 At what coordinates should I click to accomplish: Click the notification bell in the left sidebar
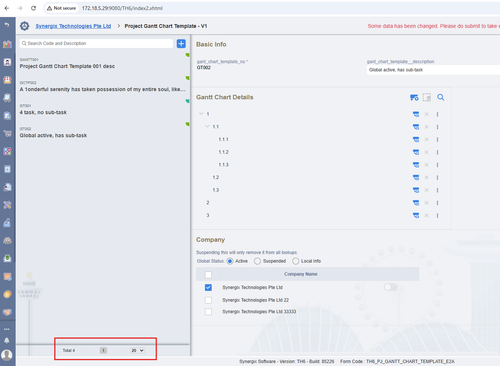pos(7,340)
